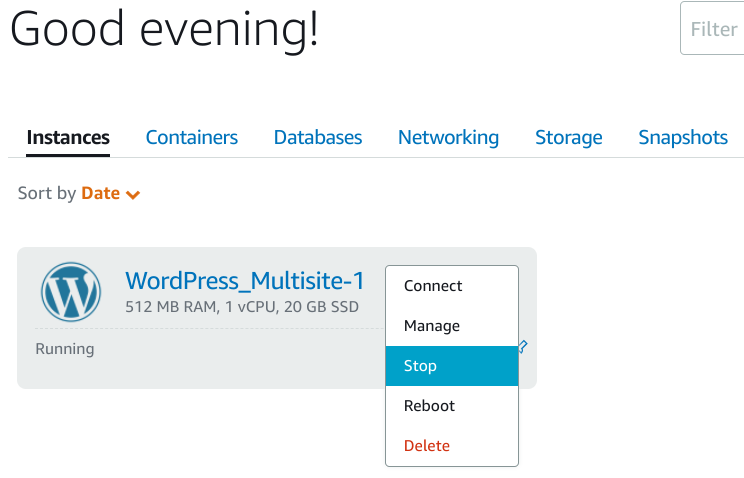Stop the WordPress_Multisite-1 instance

click(452, 366)
